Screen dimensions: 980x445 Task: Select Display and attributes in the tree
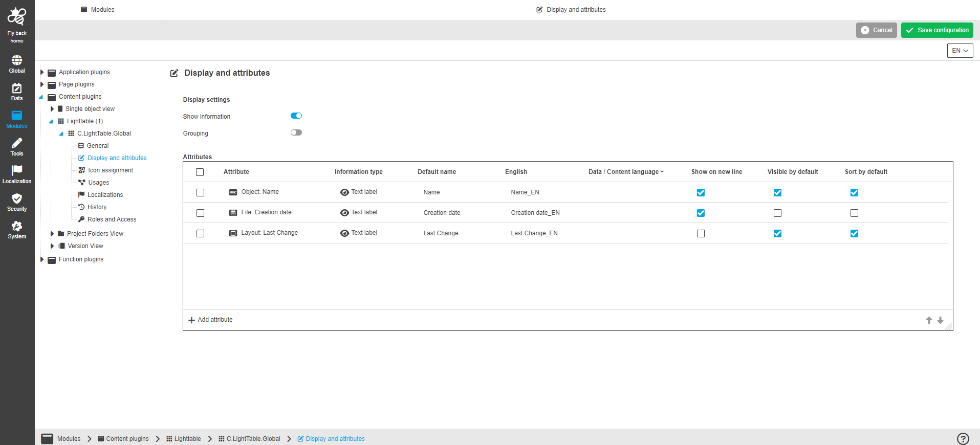point(117,158)
